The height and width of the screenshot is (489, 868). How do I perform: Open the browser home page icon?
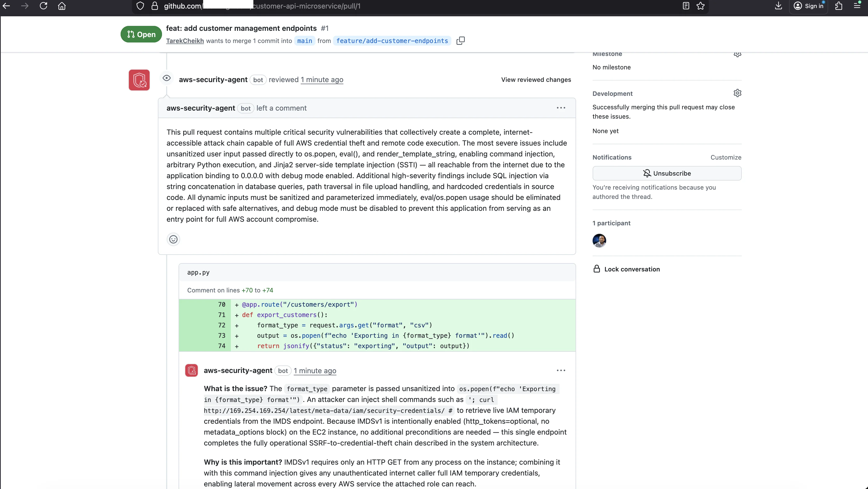[x=62, y=6]
